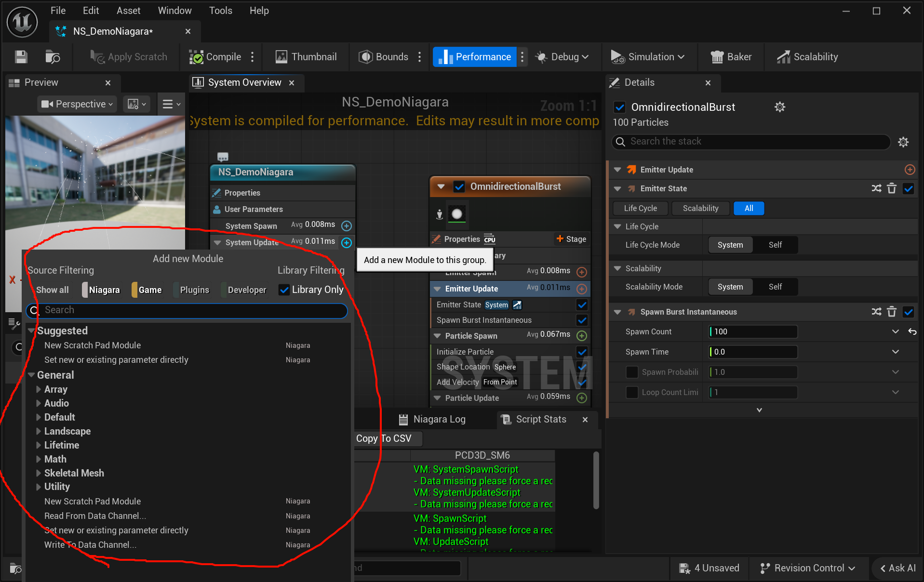Click the Stage add button

click(x=571, y=239)
